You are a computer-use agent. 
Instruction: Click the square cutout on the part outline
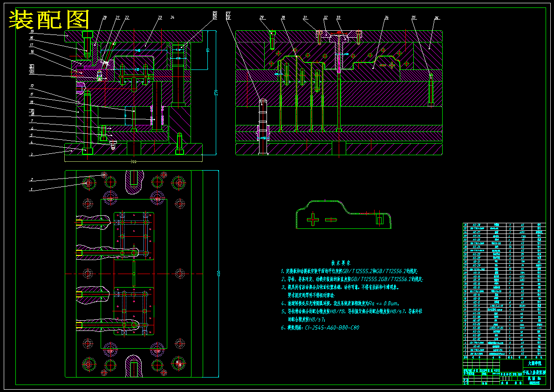point(380,220)
